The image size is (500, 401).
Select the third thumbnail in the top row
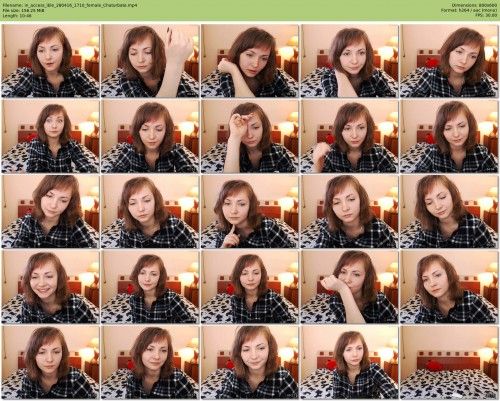(250, 61)
